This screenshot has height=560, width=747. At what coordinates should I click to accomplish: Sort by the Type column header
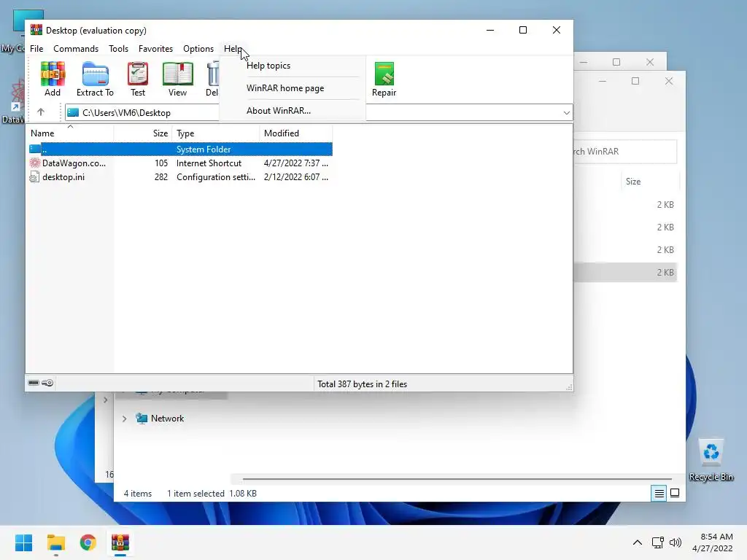click(x=216, y=133)
